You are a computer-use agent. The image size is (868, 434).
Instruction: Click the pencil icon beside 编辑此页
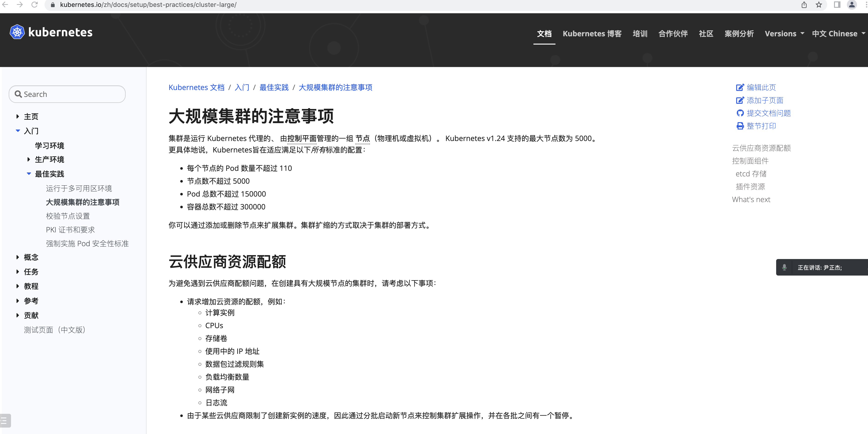[x=740, y=87]
